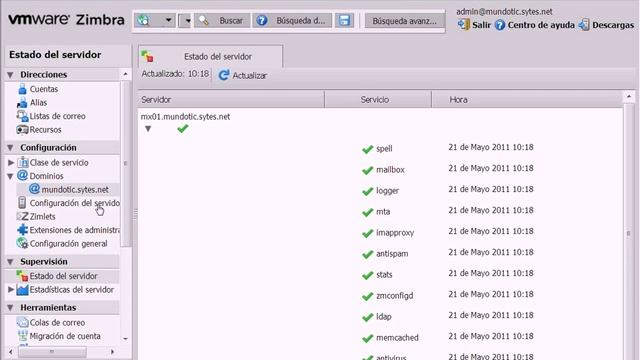The image size is (640, 360).
Task: Open Cuentas in the sidebar
Action: coord(44,89)
